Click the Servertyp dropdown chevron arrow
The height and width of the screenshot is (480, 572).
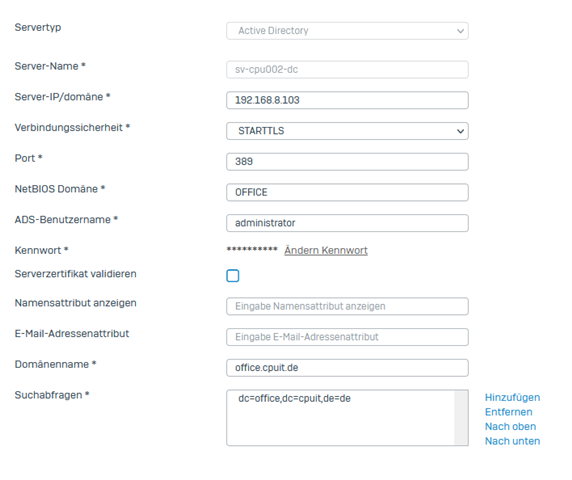point(460,31)
